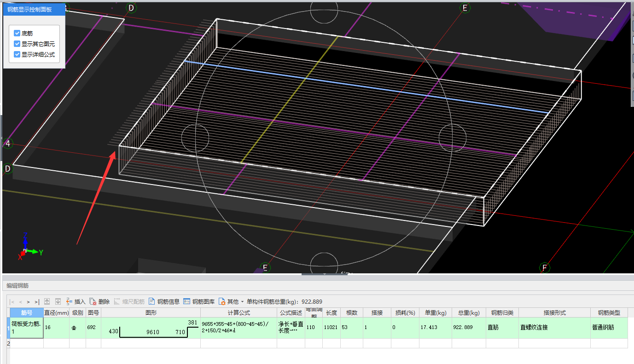Toggle the 显示其它图元 checkbox
Screen dimensions: 634x364
pyautogui.click(x=17, y=44)
